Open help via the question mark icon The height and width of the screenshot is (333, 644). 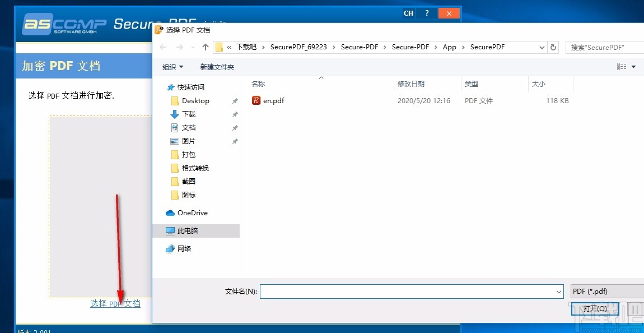tap(426, 12)
